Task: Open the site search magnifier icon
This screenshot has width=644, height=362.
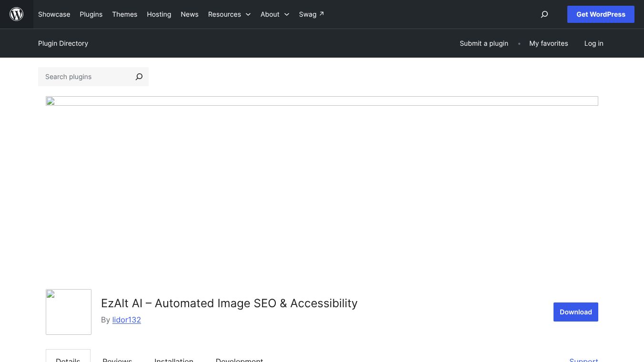Action: point(544,14)
